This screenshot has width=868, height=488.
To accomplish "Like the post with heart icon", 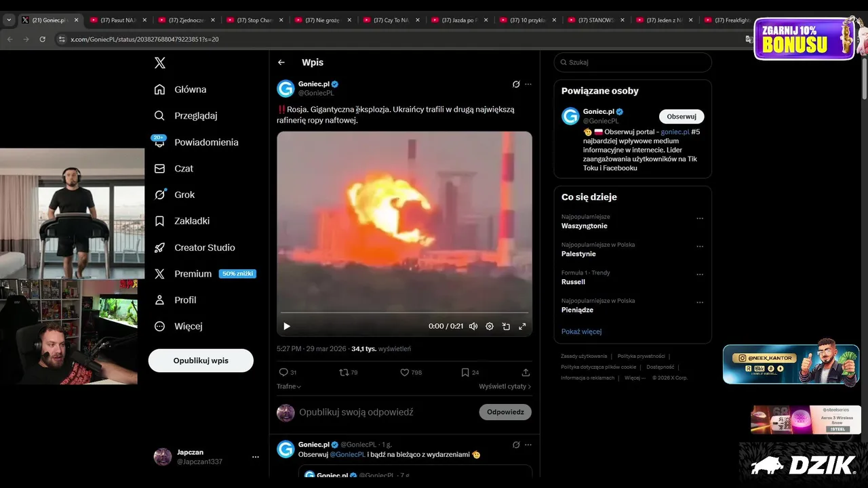I will coord(404,372).
